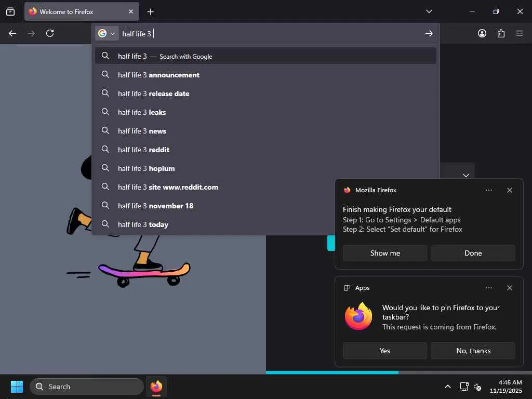Open the clock showing 4:46 AM
The width and height of the screenshot is (532, 399).
pyautogui.click(x=506, y=387)
